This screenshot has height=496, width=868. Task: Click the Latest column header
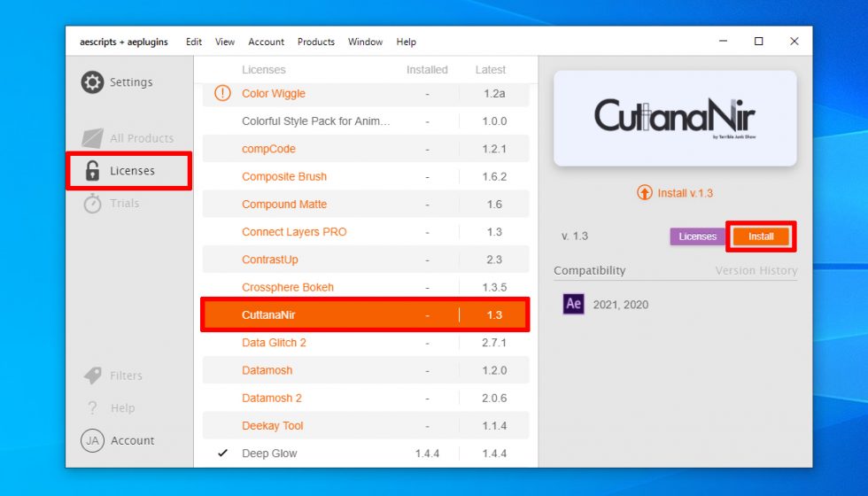491,70
